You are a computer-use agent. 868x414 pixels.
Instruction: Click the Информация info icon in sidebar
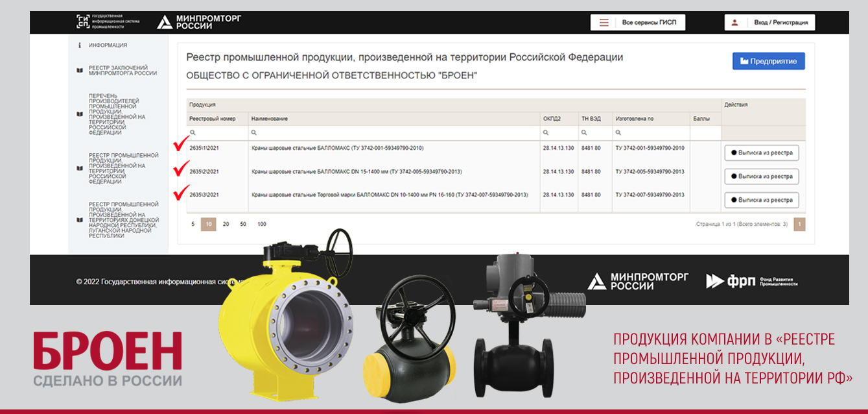click(79, 45)
